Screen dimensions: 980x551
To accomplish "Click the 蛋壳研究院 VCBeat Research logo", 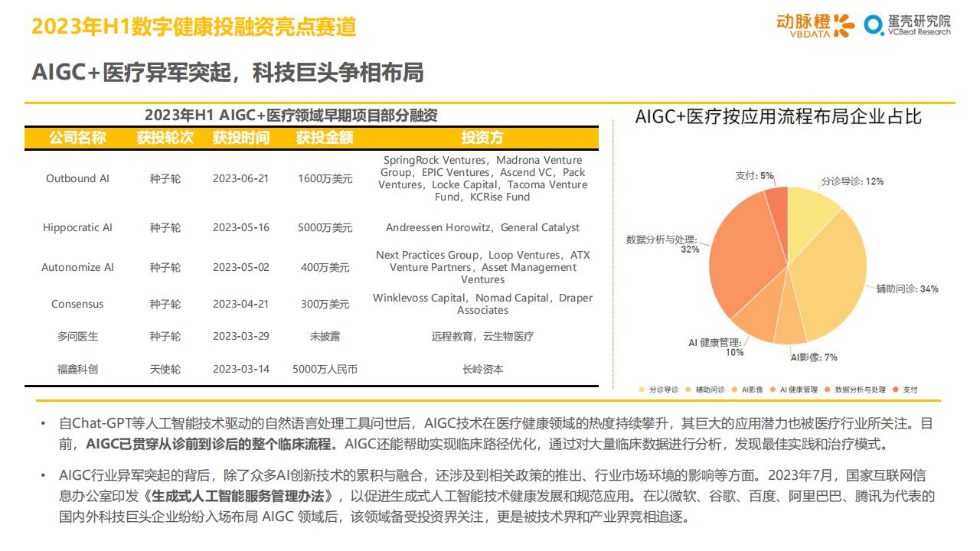I will point(907,24).
